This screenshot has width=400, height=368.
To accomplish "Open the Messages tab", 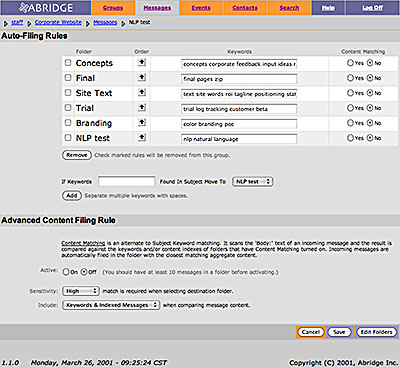I will click(x=157, y=8).
